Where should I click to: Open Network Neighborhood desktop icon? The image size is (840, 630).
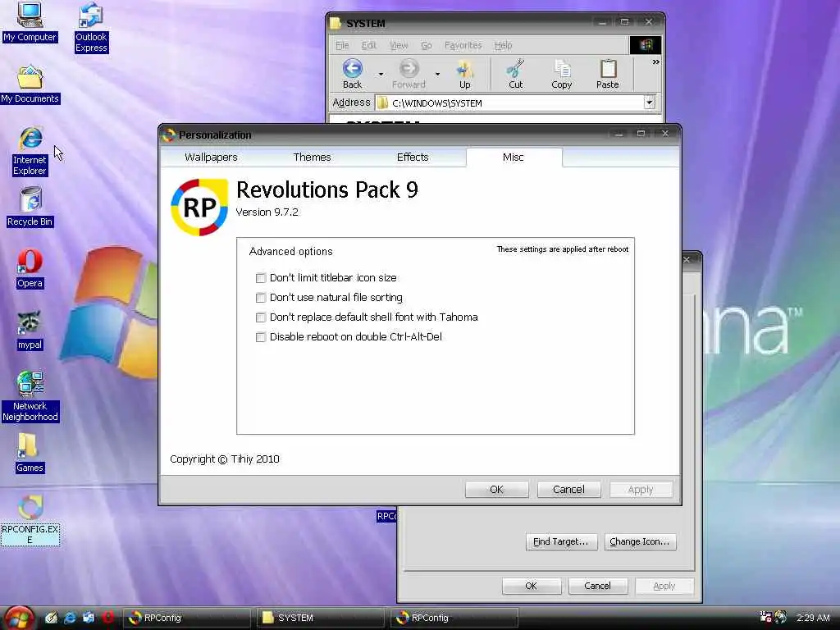30,396
